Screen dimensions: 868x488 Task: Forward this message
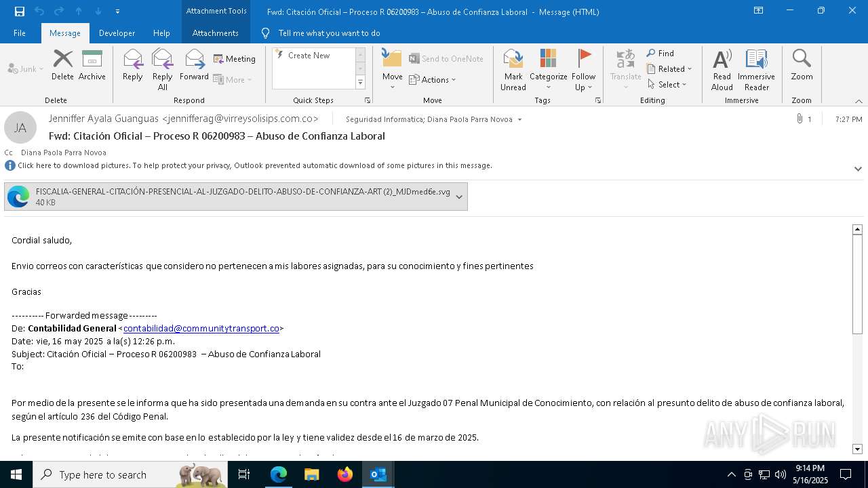coord(194,65)
